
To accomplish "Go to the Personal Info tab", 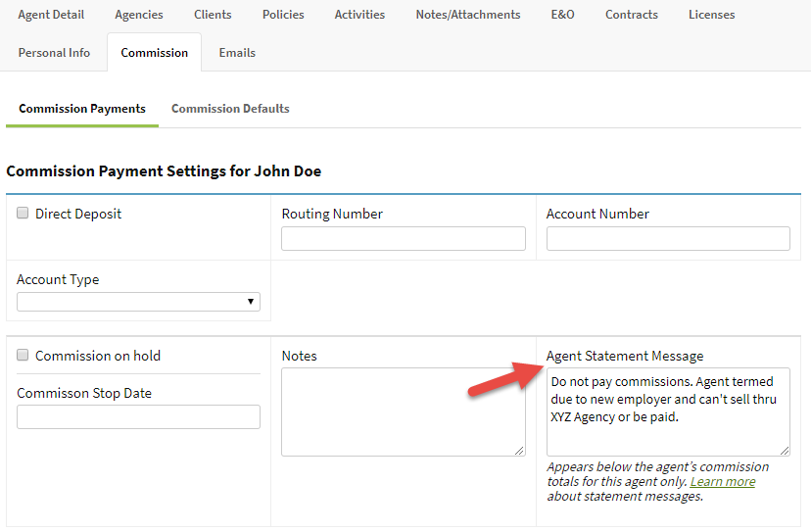I will pos(54,53).
